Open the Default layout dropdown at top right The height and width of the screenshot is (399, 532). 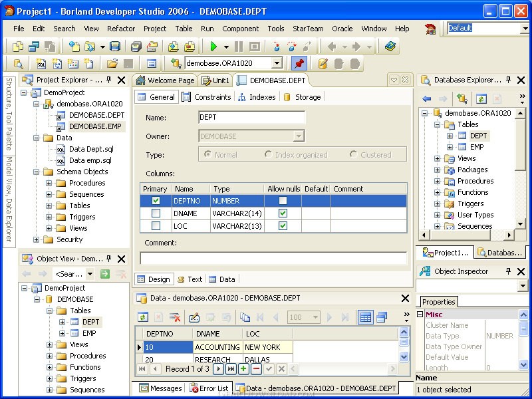[x=525, y=29]
